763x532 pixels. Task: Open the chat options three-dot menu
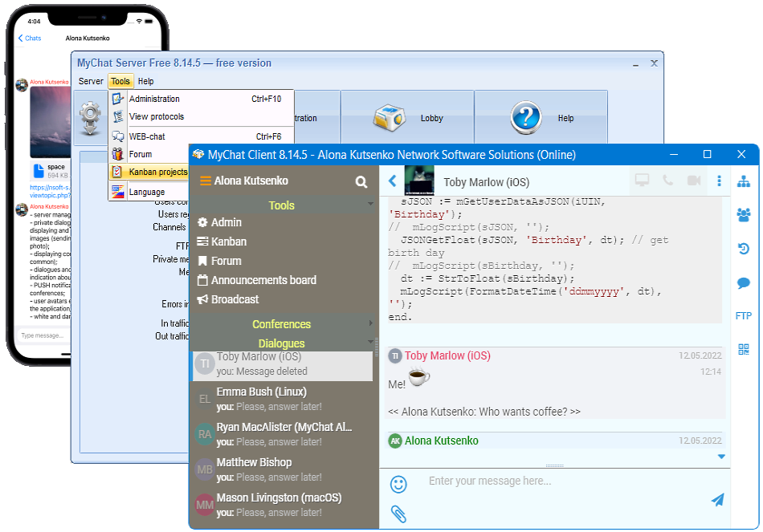tap(719, 181)
